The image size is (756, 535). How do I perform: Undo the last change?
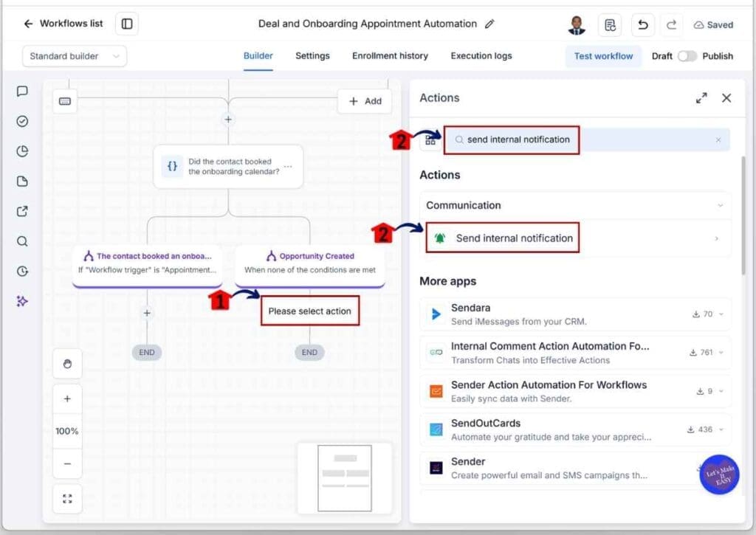643,24
